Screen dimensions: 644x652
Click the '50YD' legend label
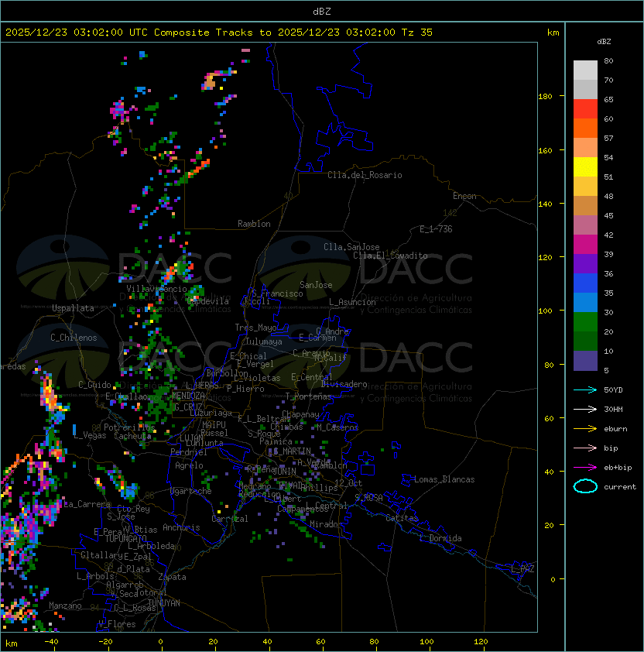click(613, 389)
